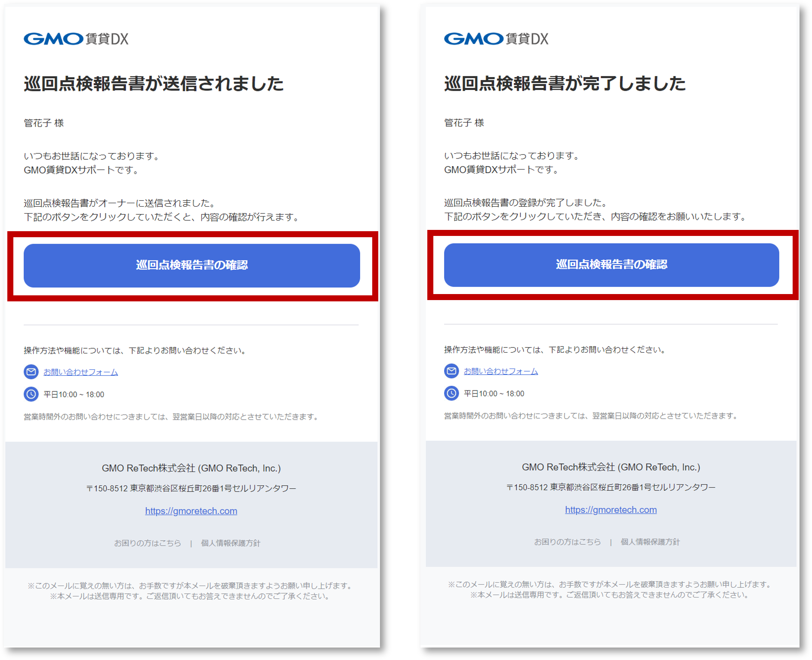
Task: Click the envelope icon in left email
Action: pyautogui.click(x=31, y=372)
